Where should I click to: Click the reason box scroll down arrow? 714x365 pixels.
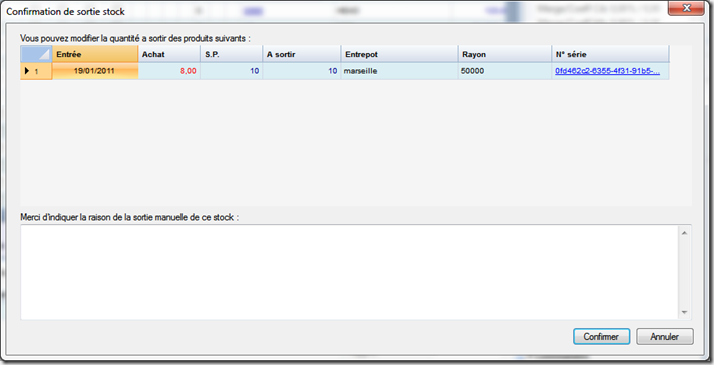pos(684,312)
